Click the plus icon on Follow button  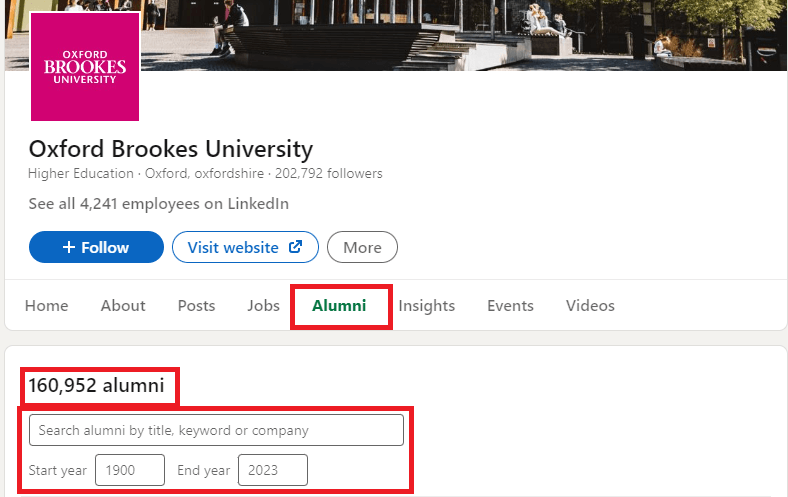pos(69,247)
